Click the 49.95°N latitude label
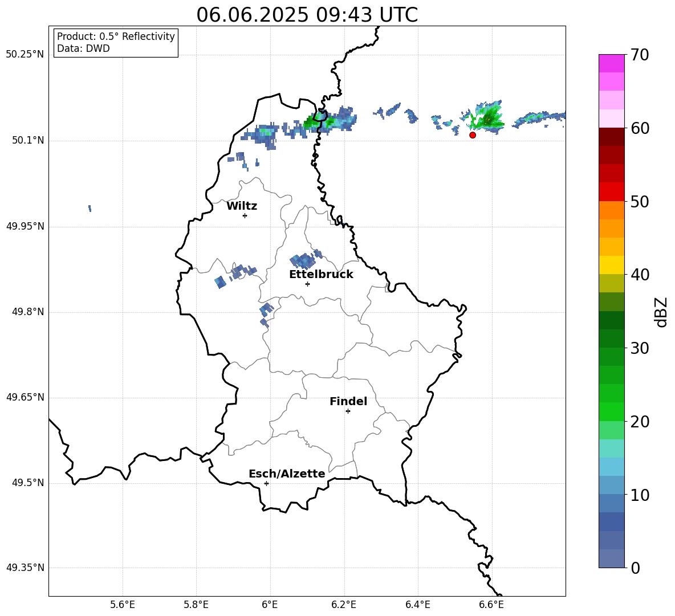 pyautogui.click(x=25, y=226)
